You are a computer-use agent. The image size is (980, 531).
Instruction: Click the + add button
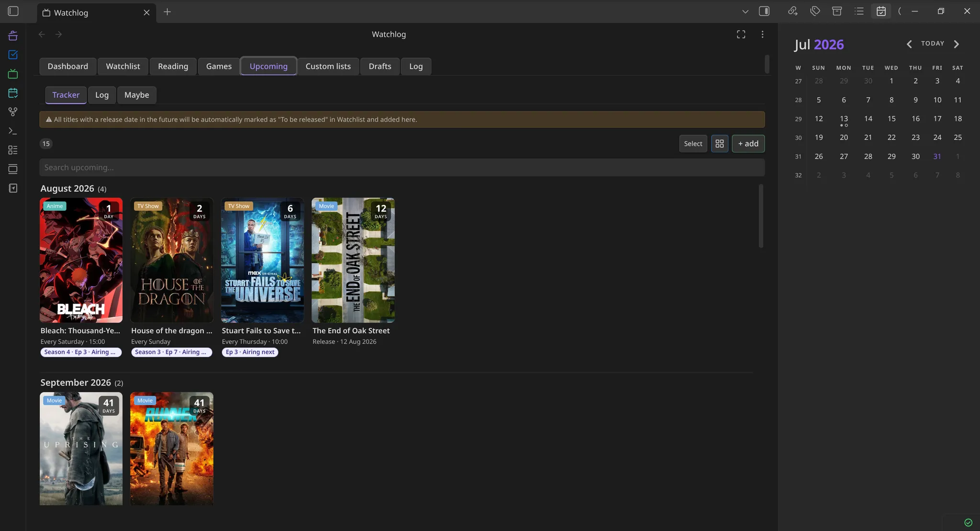tap(748, 144)
